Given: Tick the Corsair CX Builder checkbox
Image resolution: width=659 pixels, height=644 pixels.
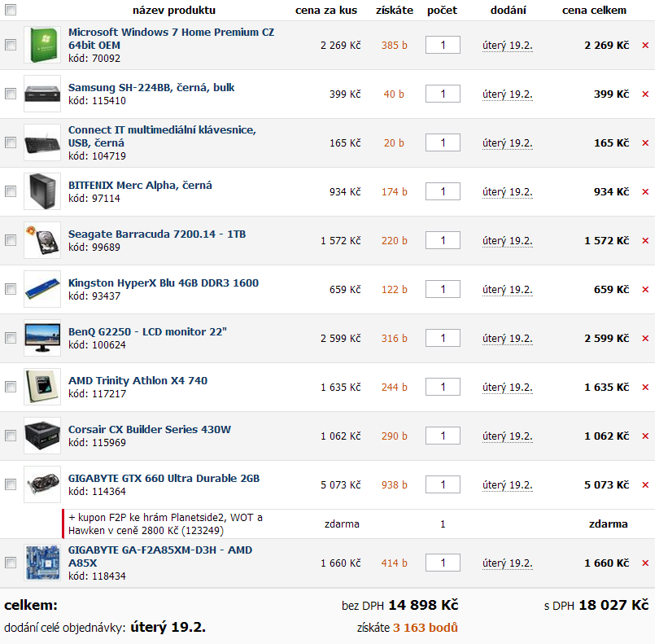Looking at the screenshot, I should pos(11,436).
